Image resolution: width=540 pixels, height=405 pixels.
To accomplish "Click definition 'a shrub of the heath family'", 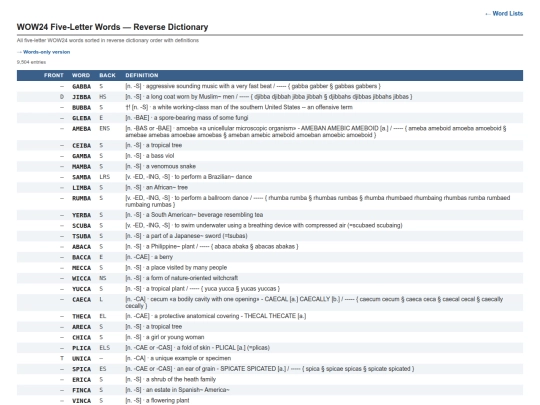I will pyautogui.click(x=181, y=380).
